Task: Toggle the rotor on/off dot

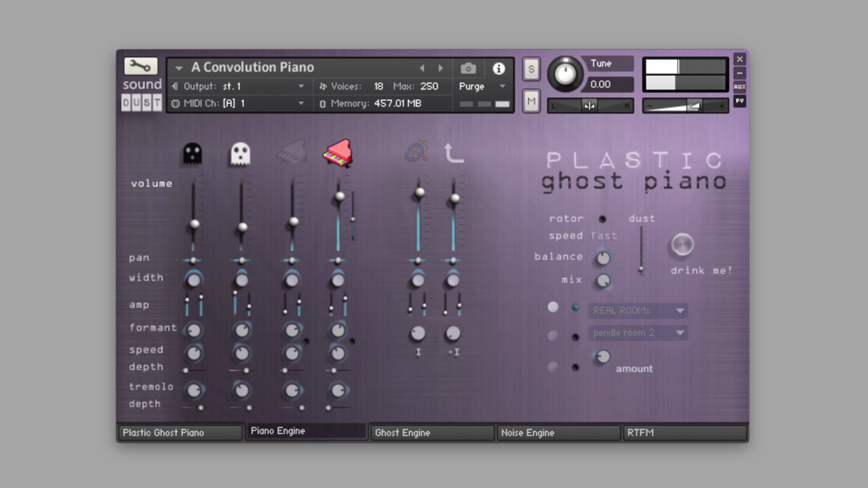Action: [x=602, y=219]
